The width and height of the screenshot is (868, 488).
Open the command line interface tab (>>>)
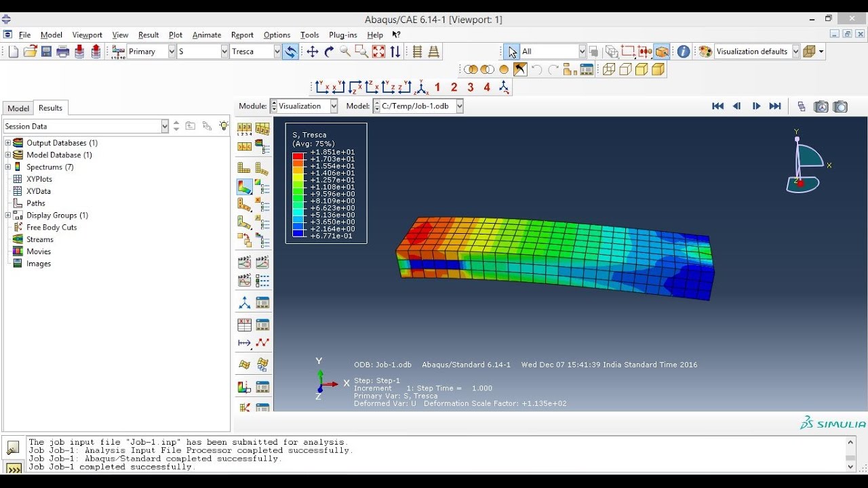click(x=14, y=468)
